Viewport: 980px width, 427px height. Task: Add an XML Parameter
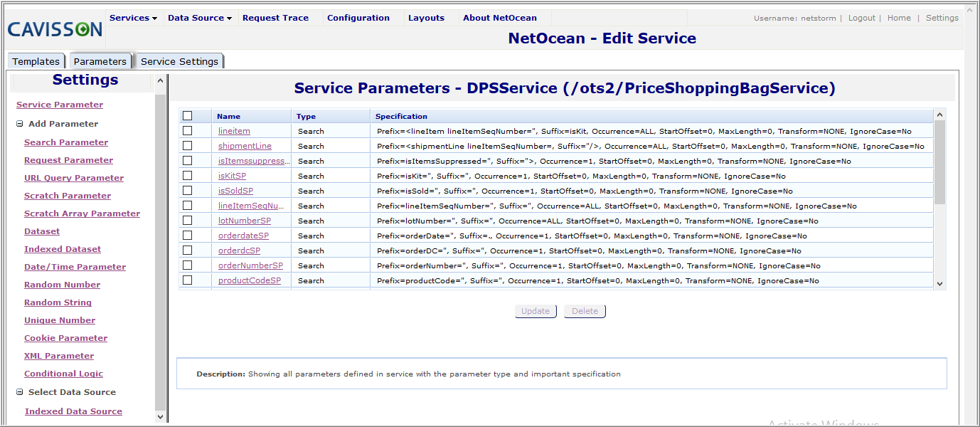click(59, 356)
